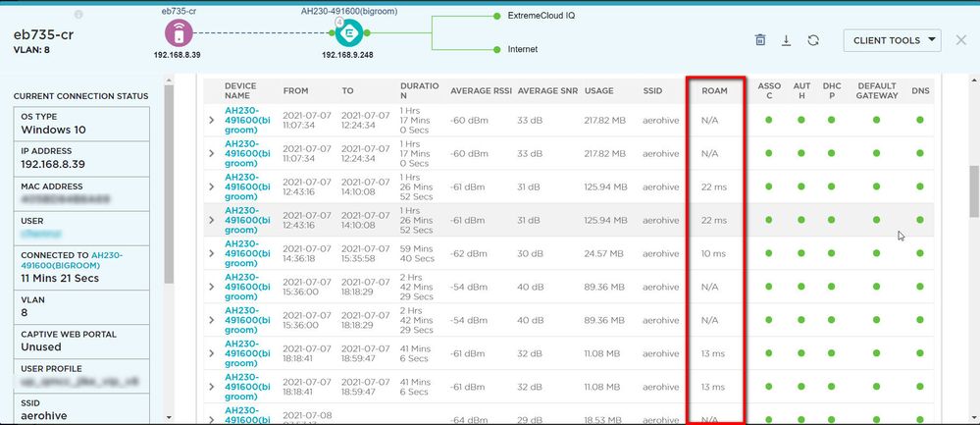
Task: Sort by the FROM column header
Action: [295, 90]
